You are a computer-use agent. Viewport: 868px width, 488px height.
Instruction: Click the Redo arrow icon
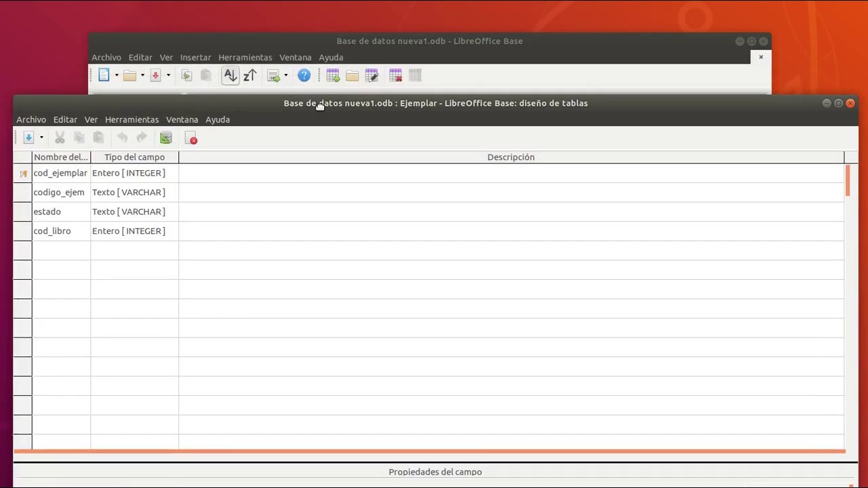pyautogui.click(x=142, y=138)
